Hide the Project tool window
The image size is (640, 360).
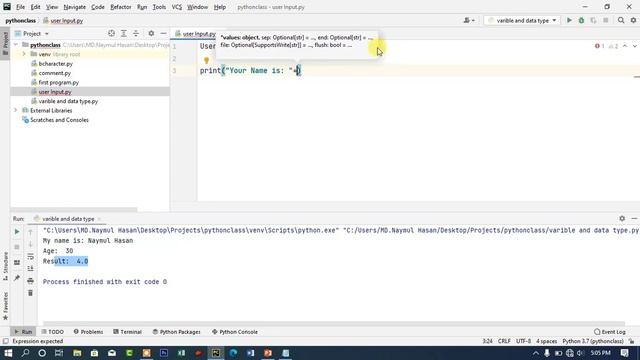click(x=163, y=33)
